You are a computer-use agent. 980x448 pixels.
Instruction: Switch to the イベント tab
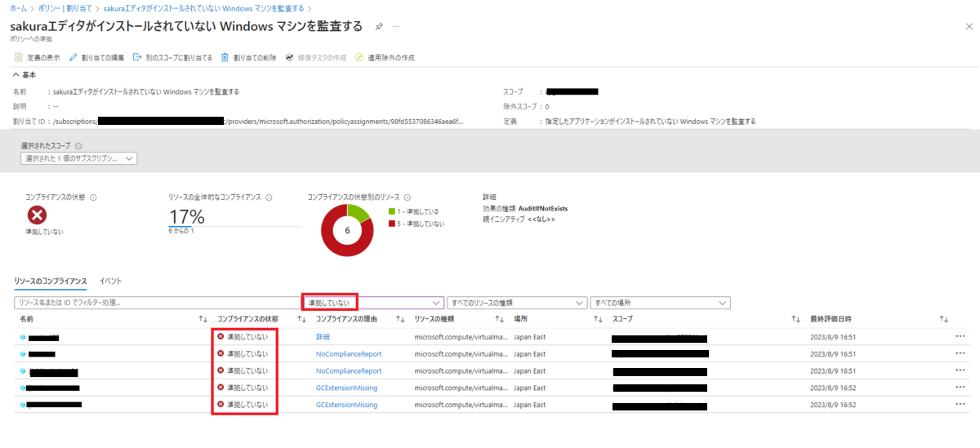[110, 281]
